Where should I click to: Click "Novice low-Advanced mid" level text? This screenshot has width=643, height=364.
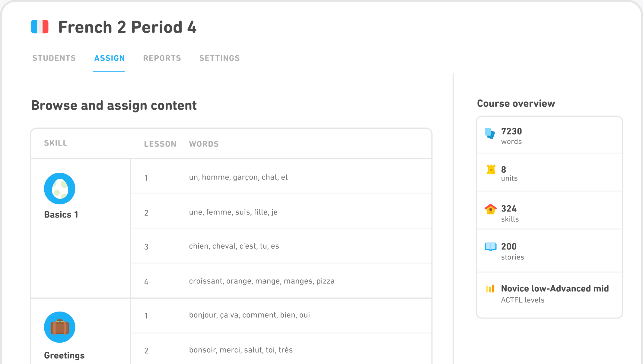(x=555, y=289)
